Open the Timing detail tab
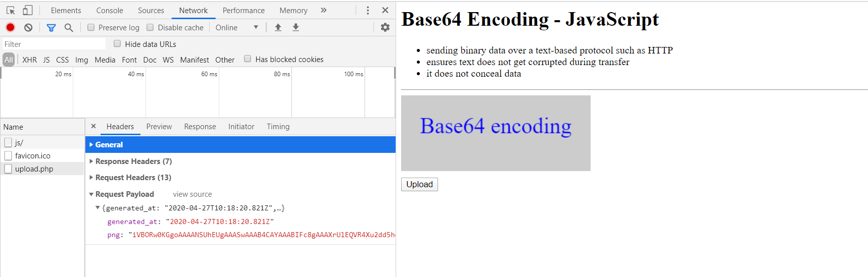Viewport: 868px width, 277px height. click(278, 126)
